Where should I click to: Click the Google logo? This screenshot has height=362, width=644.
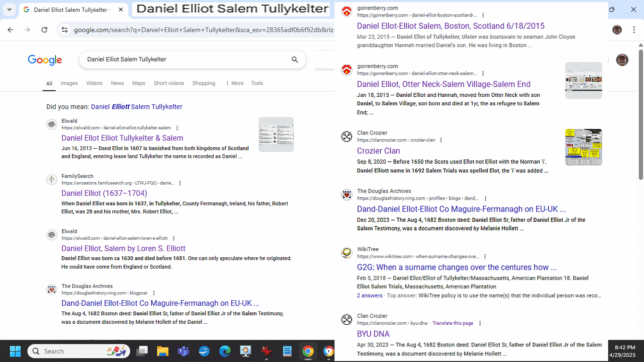(45, 60)
